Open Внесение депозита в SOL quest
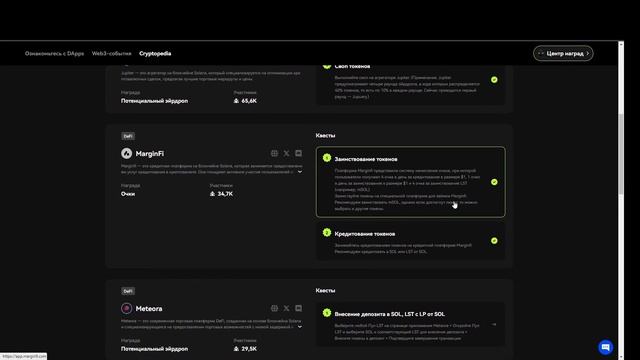 411,324
